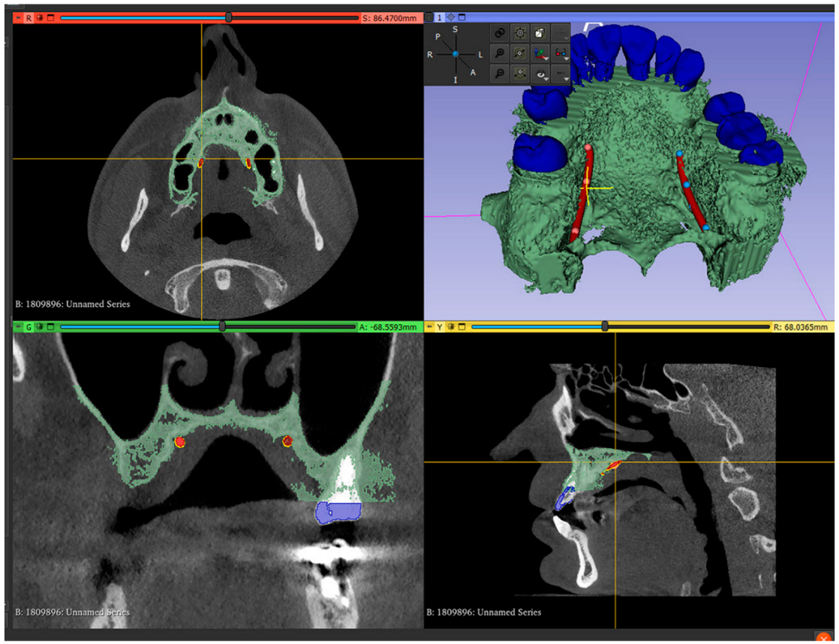Viewport: 839px width, 644px height.
Task: Click the pin icon in the yellow slice bar
Action: coord(430,327)
